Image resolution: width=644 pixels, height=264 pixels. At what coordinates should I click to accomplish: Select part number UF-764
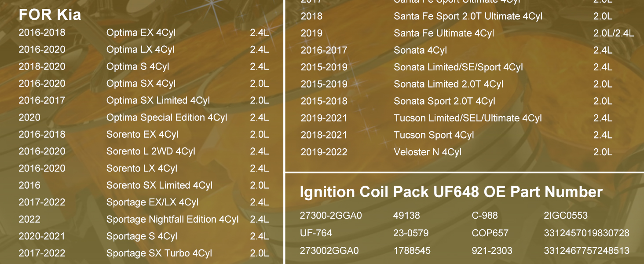tap(315, 233)
